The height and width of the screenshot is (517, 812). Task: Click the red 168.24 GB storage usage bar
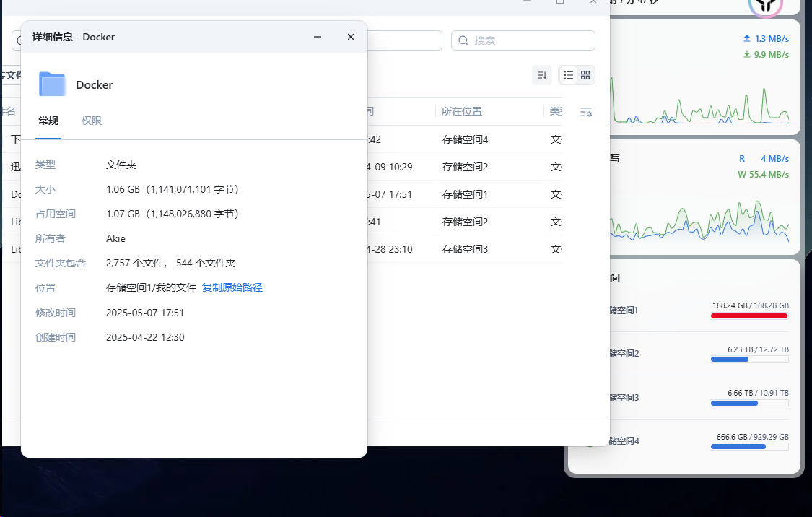[x=749, y=316]
